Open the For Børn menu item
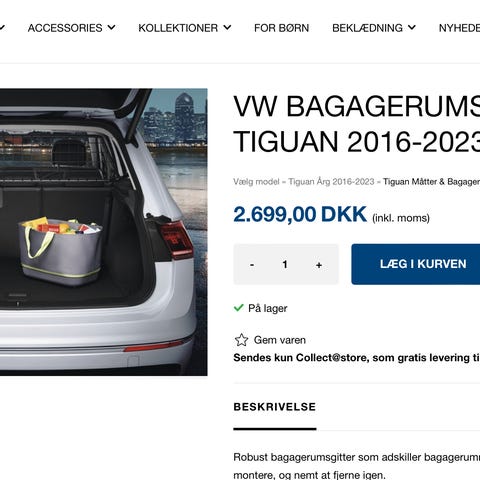 pyautogui.click(x=282, y=28)
